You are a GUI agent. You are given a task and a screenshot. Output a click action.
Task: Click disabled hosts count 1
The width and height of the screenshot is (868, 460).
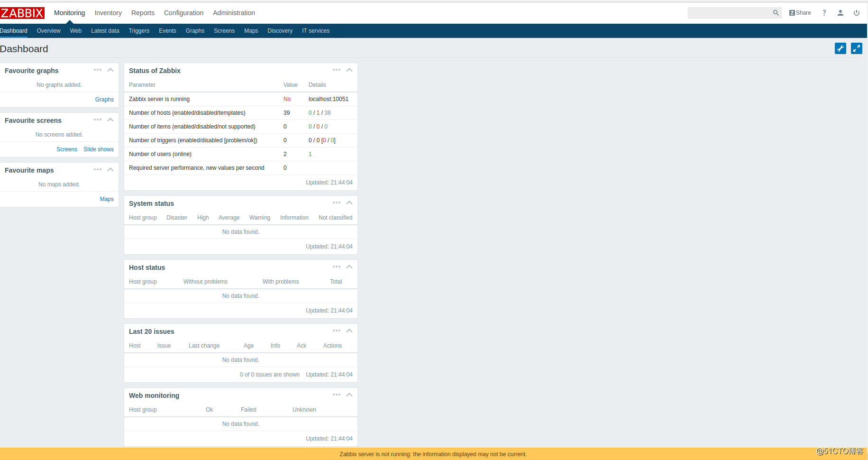tap(318, 113)
